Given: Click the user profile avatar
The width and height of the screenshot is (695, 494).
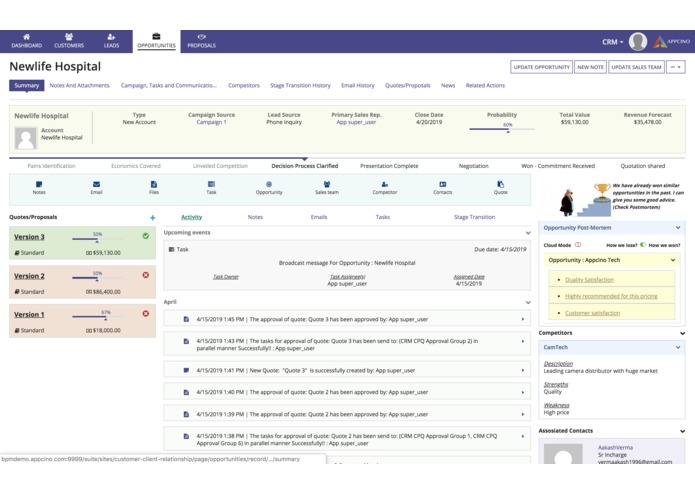Looking at the screenshot, I should click(638, 42).
